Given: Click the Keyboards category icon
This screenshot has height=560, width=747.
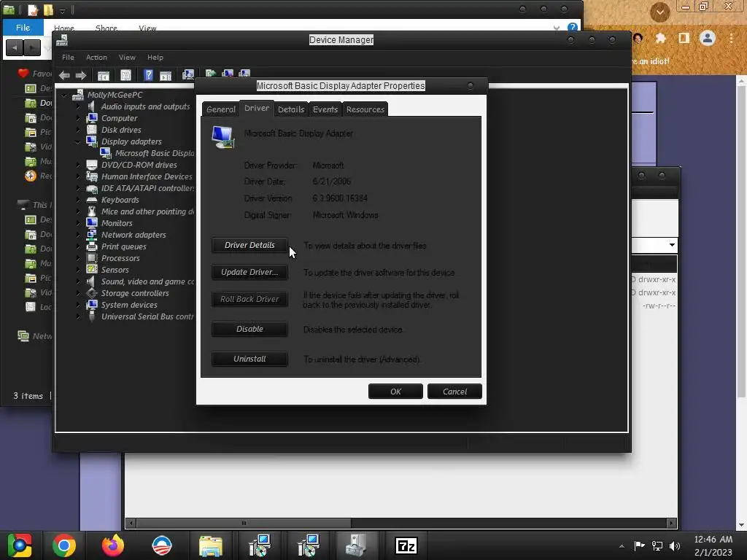Looking at the screenshot, I should 92,200.
